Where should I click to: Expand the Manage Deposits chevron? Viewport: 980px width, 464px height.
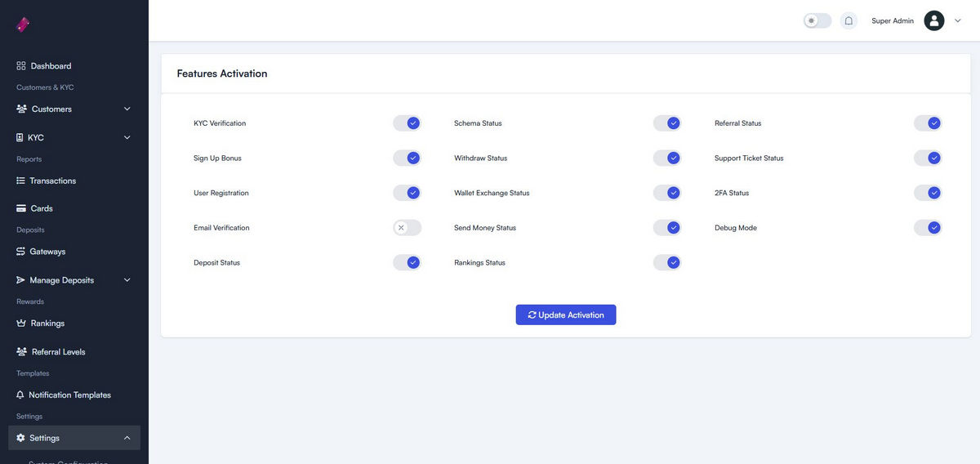coord(127,280)
